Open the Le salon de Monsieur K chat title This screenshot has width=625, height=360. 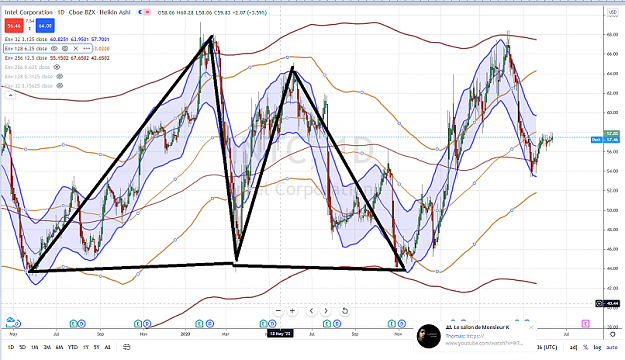point(478,327)
